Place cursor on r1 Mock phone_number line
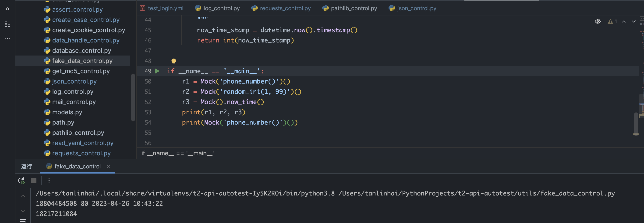 tap(236, 81)
